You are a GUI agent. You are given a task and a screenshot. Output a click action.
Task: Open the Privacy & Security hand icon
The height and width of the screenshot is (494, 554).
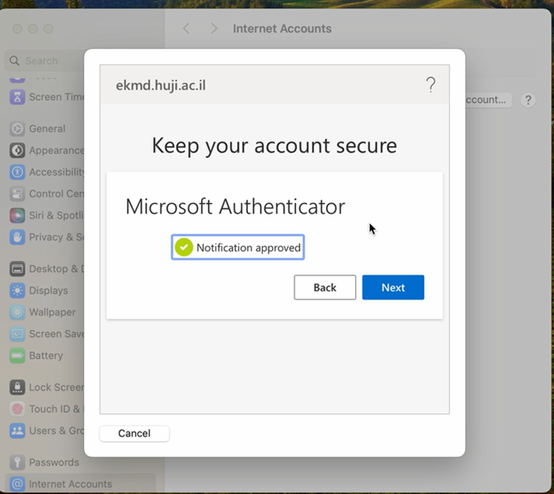[17, 237]
